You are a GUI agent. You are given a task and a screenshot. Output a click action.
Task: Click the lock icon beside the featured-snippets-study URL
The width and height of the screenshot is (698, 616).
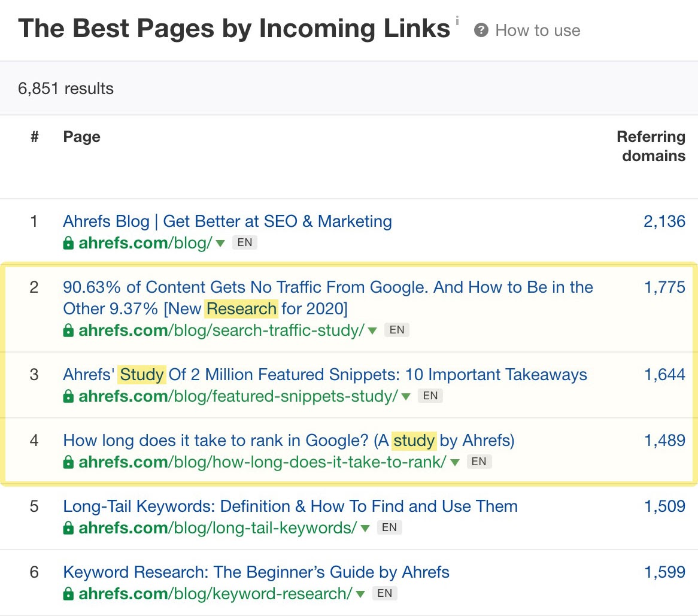click(x=67, y=396)
